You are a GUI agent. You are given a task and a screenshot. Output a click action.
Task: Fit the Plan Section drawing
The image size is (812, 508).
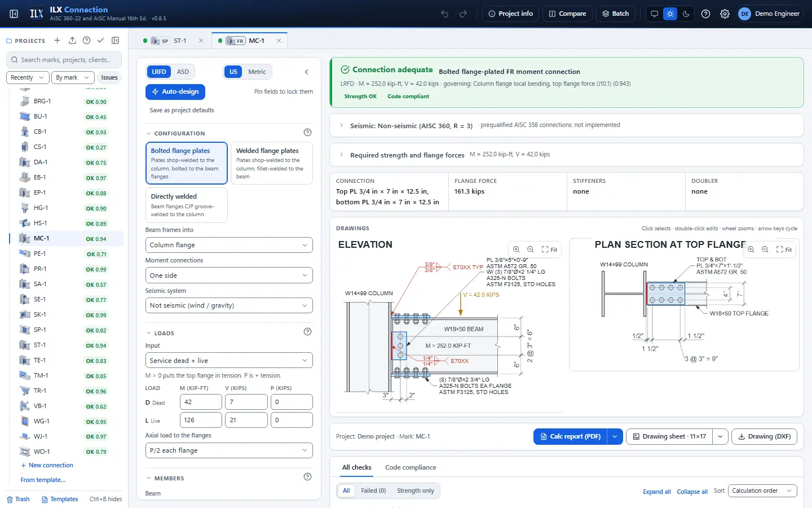(x=784, y=249)
